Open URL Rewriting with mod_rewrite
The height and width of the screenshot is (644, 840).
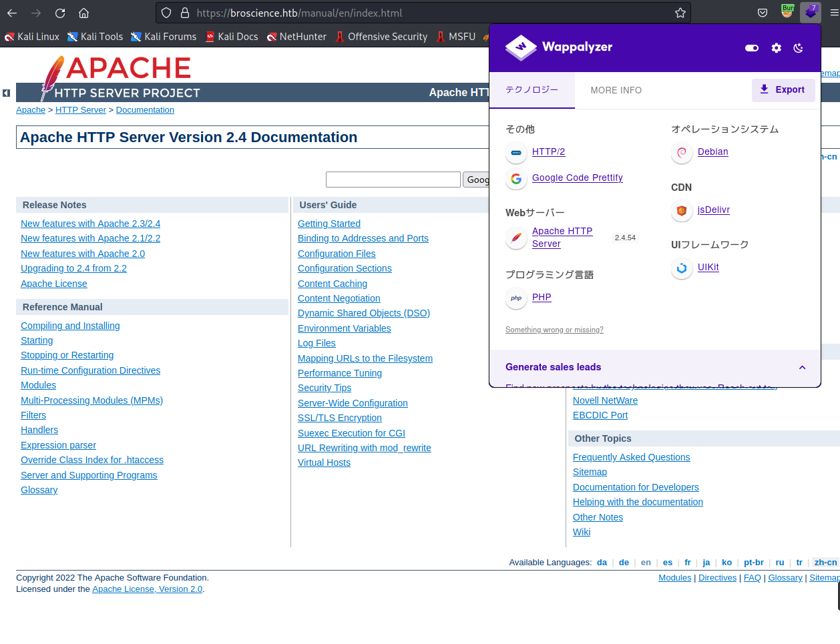click(x=365, y=448)
